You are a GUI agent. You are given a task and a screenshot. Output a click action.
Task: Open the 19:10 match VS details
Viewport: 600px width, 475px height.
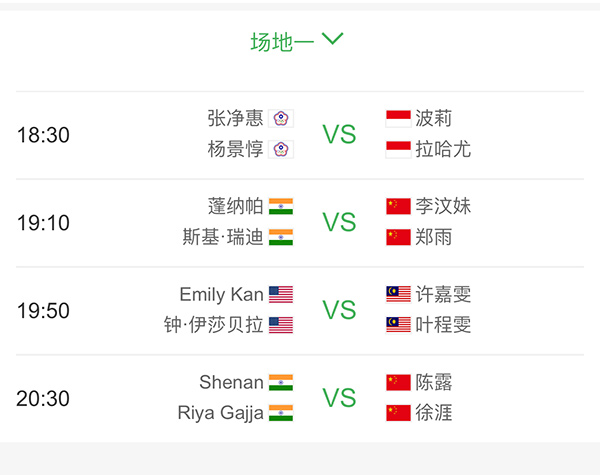tap(339, 222)
